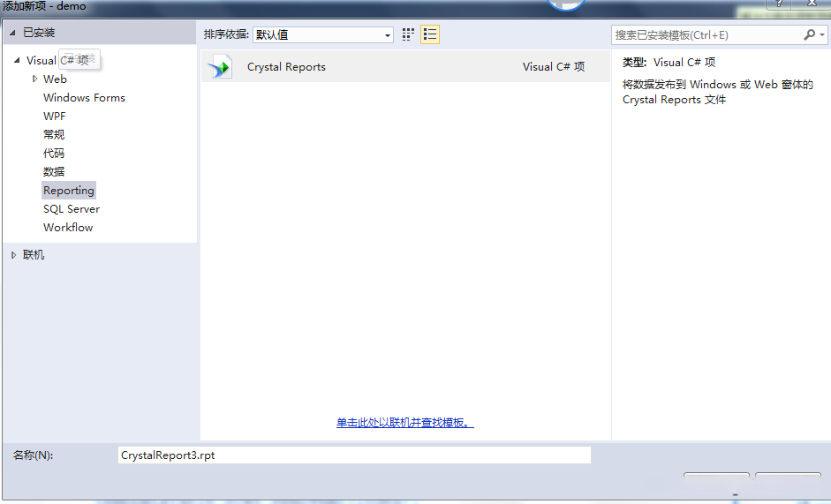Select the Reporting category
The height and width of the screenshot is (504, 831).
click(69, 191)
